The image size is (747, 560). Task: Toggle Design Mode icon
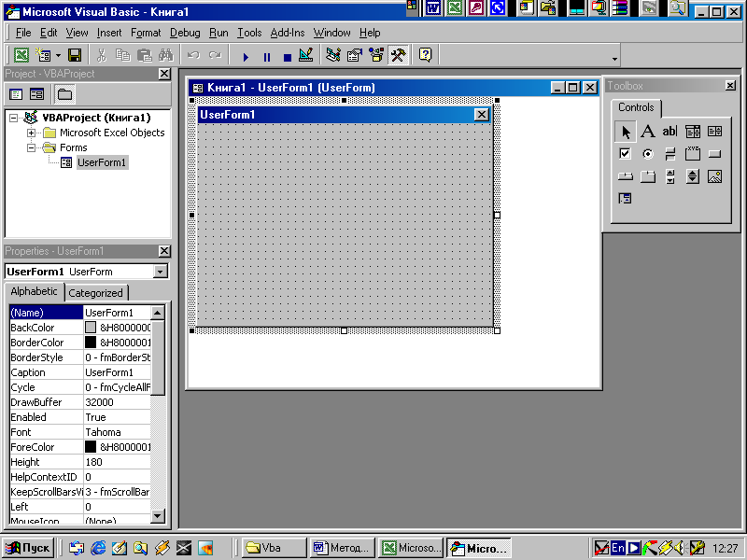pyautogui.click(x=306, y=55)
